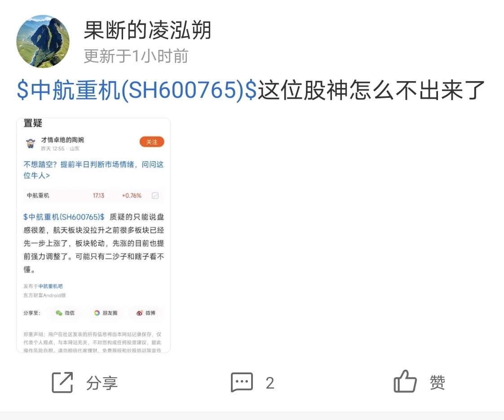Tap the comment count 2
Image resolution: width=504 pixels, height=420 pixels.
coord(270,383)
